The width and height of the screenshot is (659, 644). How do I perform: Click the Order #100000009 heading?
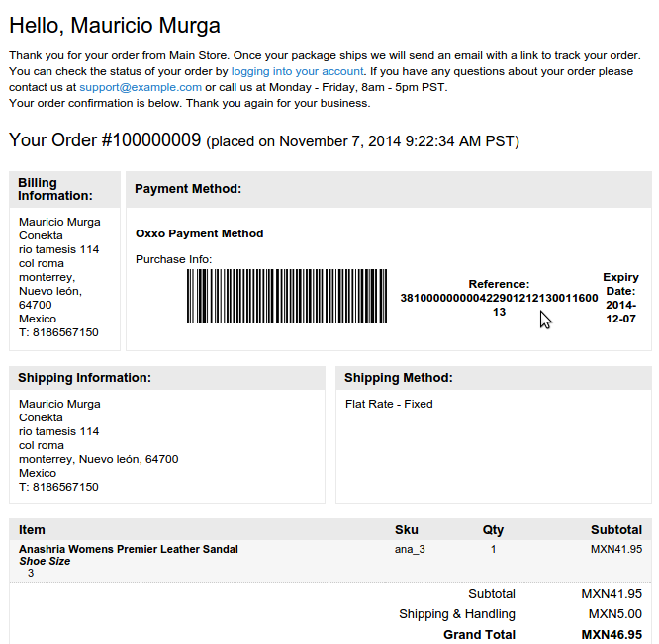tap(105, 140)
